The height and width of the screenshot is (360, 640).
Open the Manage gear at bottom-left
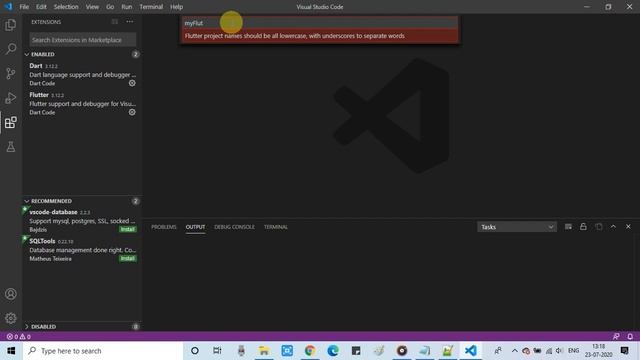(x=11, y=318)
